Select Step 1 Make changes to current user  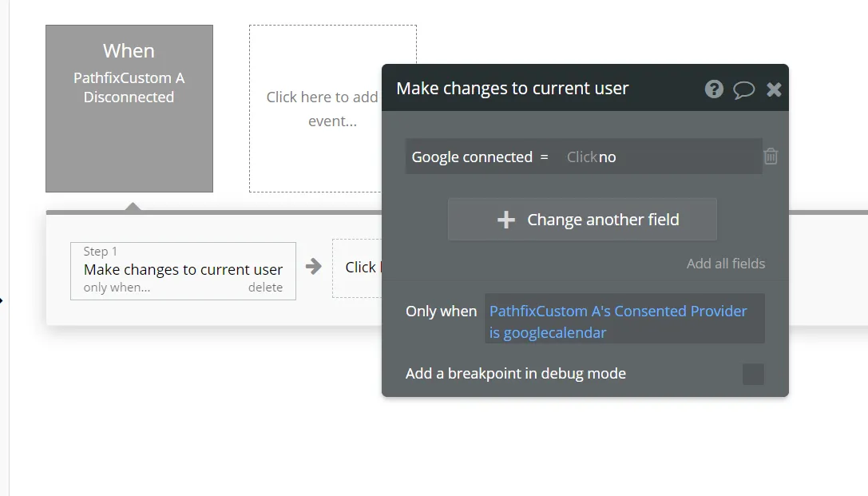pos(183,271)
